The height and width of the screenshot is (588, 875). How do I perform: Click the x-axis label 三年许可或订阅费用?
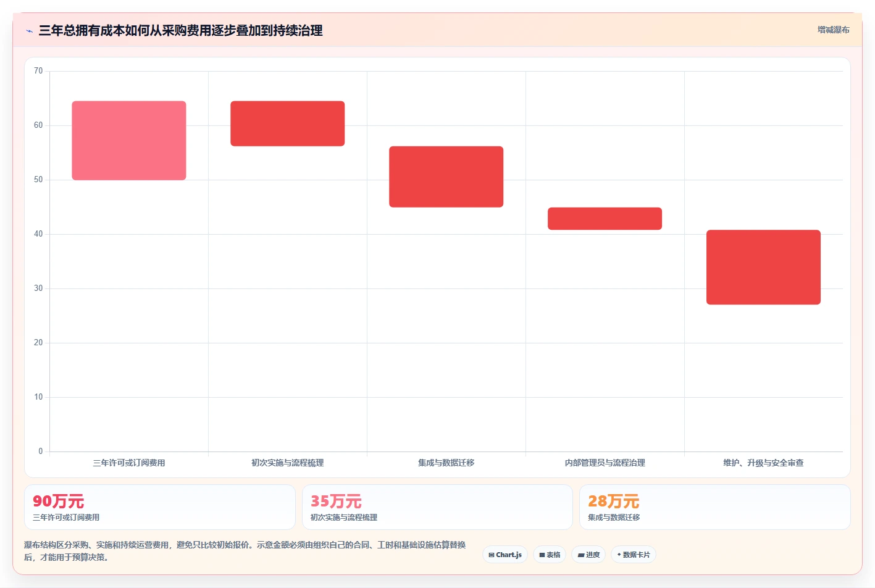129,463
